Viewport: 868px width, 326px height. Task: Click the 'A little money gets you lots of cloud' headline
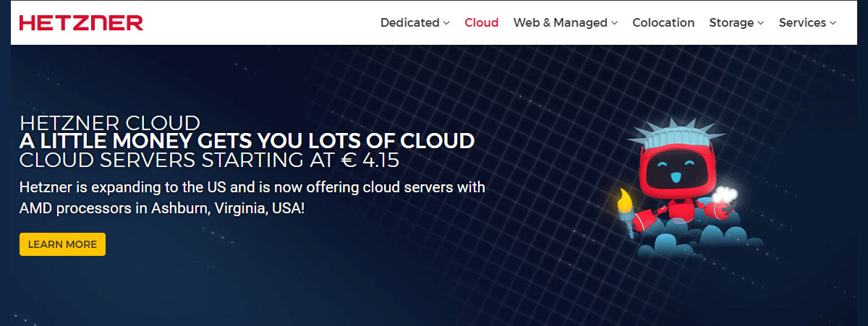pos(247,140)
